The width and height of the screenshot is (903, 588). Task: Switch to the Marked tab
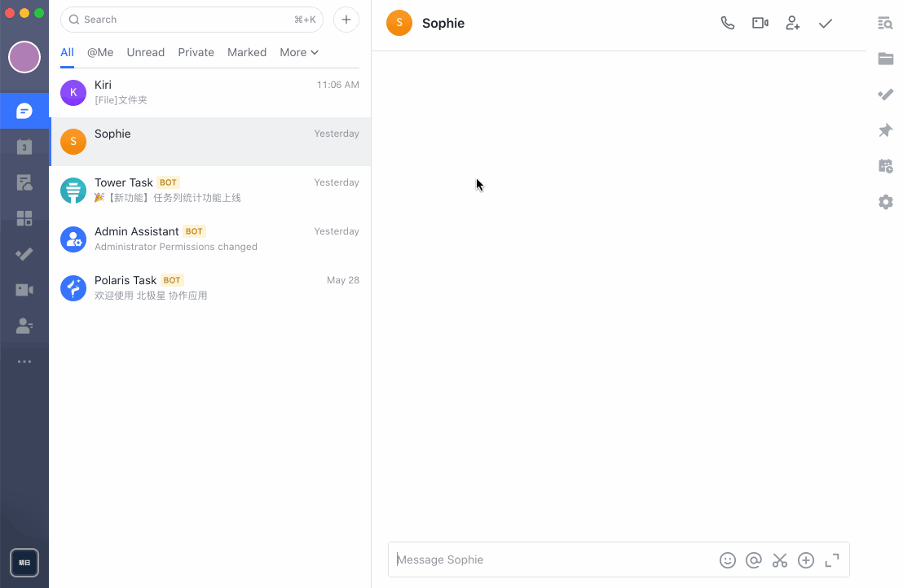[247, 52]
